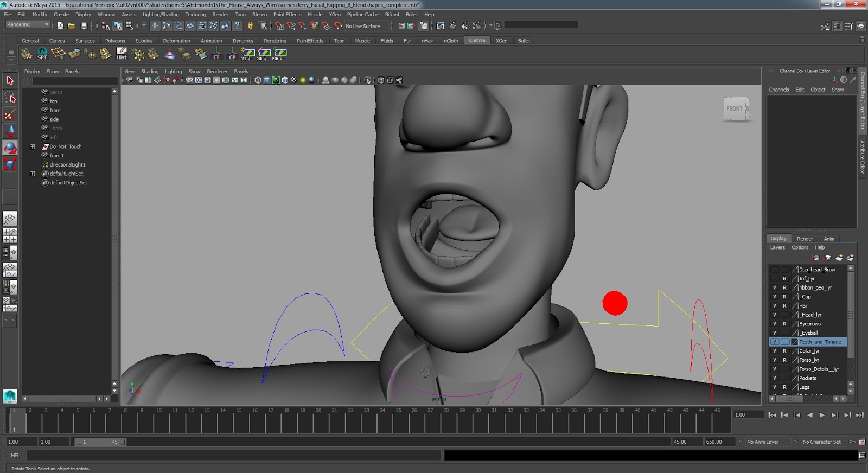Select the arrow Select tool
The image size is (868, 473).
pos(10,81)
